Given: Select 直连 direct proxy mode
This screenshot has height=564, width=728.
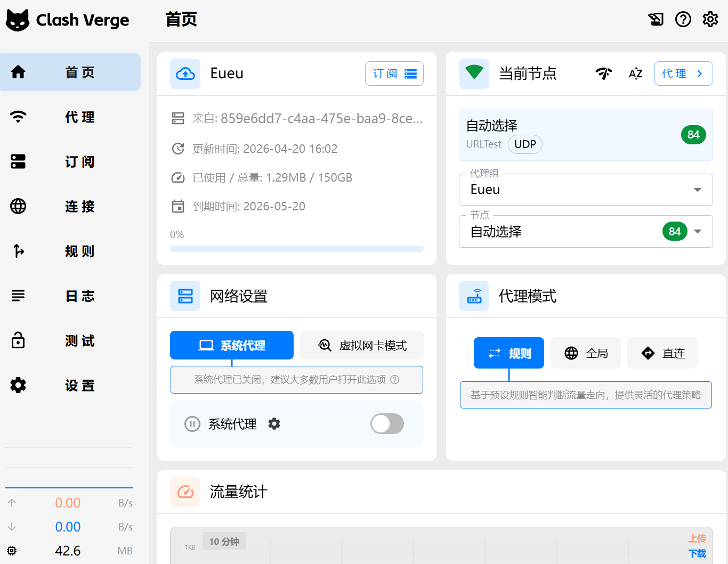Looking at the screenshot, I should point(662,353).
